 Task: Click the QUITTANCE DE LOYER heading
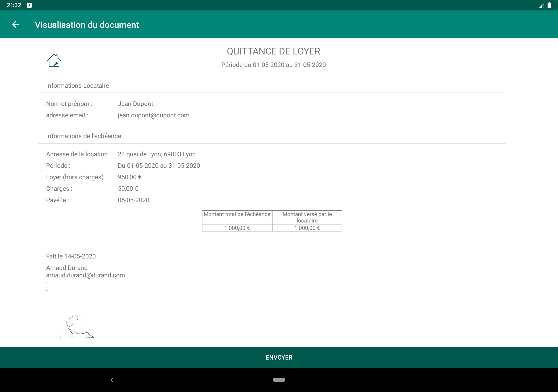coord(273,51)
